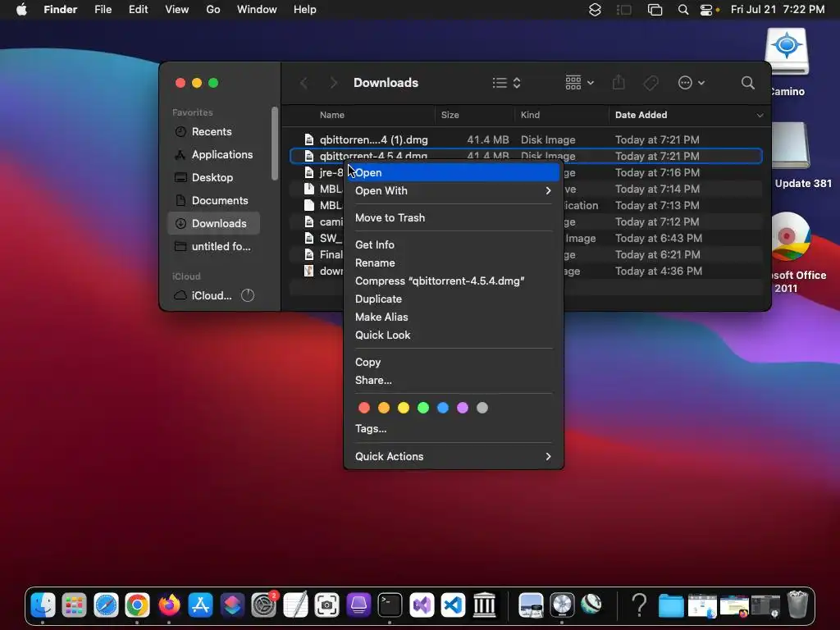Open the Screenshot app in Dock
Viewport: 840px width, 630px height.
click(x=326, y=605)
